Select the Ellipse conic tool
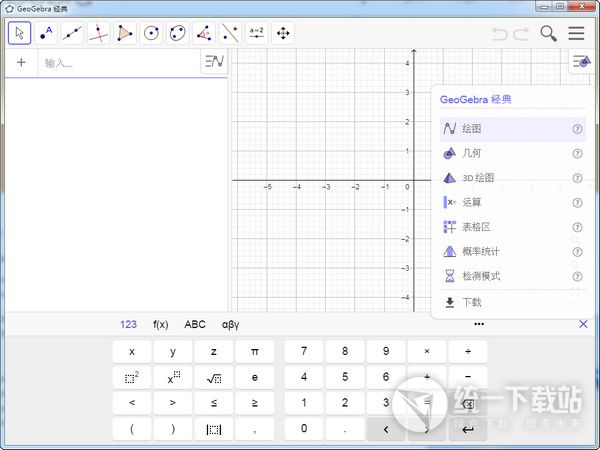The image size is (600, 450). pos(178,33)
